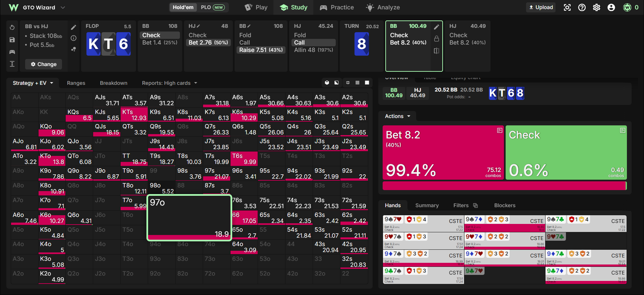Click the green W coin balance icon
This screenshot has height=295, width=644.
627,7
